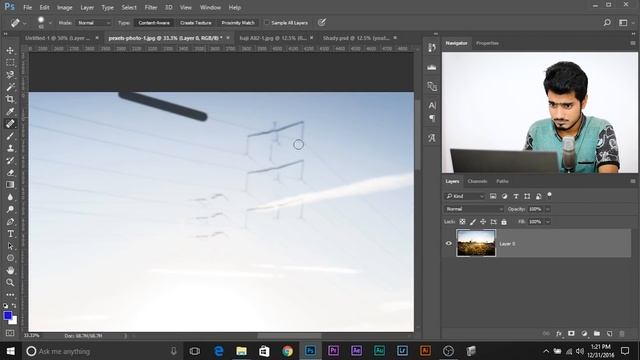Screen dimensions: 640x360
Task: Open the search magnifier in options bar
Action: click(x=607, y=23)
